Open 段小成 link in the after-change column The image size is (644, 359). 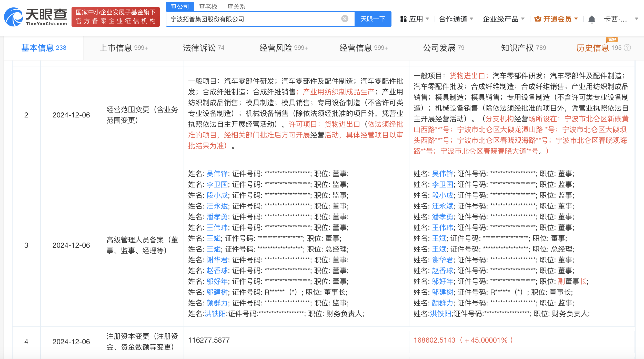[443, 195]
